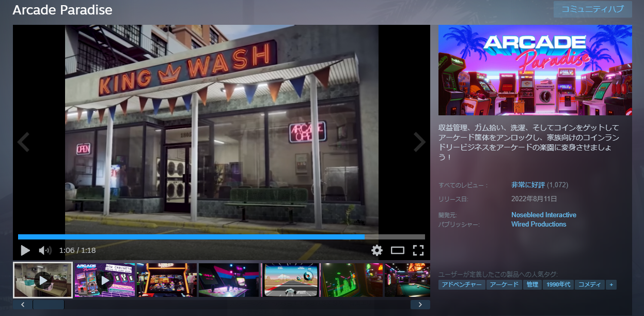Select the アーケード tag
Screen dimensions: 644x316
click(504, 285)
